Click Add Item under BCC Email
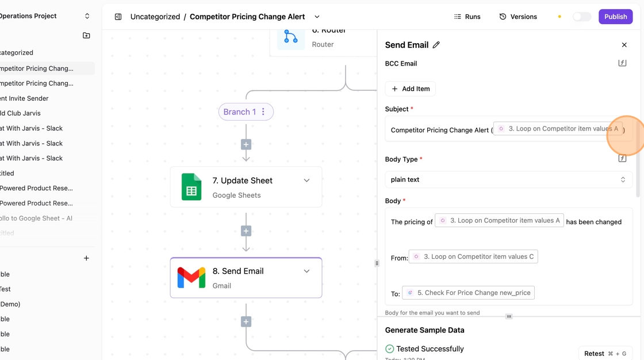Viewport: 644px width, 360px height. 411,89
